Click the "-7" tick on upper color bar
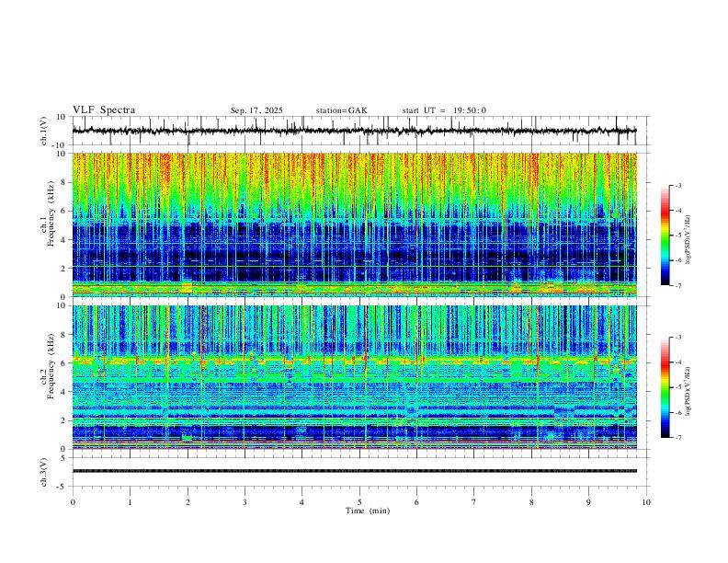 coord(678,285)
